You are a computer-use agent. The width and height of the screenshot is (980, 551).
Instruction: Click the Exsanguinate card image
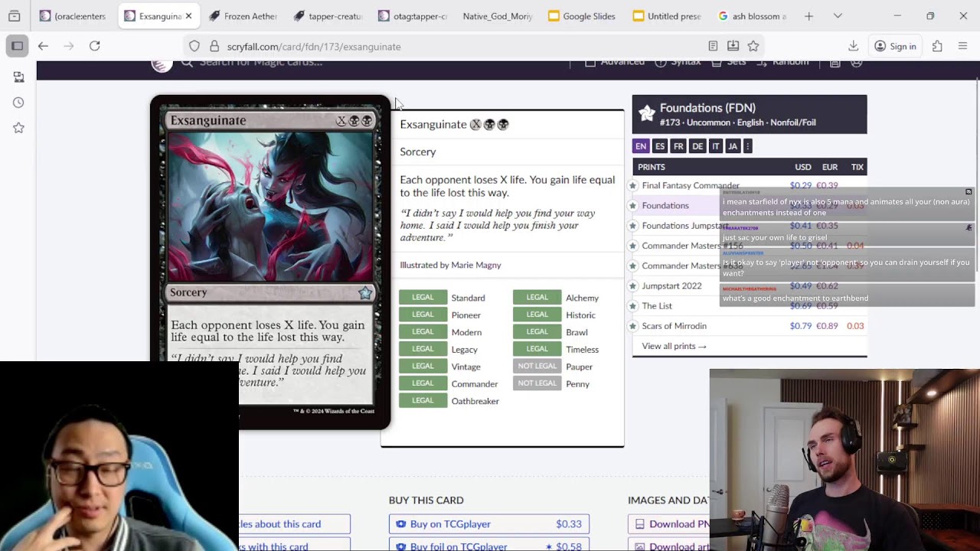click(x=270, y=260)
